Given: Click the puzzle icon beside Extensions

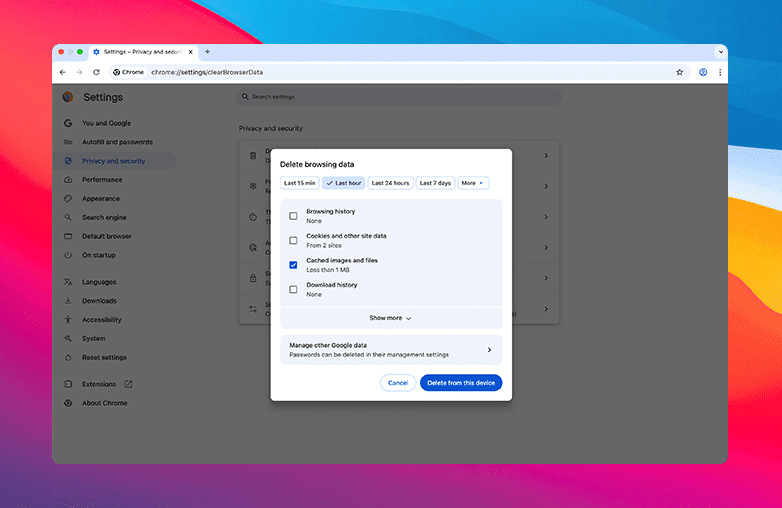Looking at the screenshot, I should tap(68, 384).
